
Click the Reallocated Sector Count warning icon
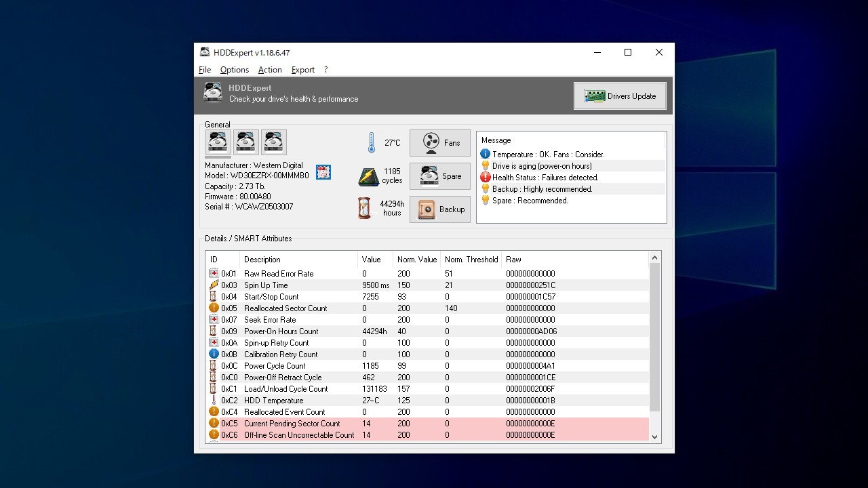click(x=214, y=308)
